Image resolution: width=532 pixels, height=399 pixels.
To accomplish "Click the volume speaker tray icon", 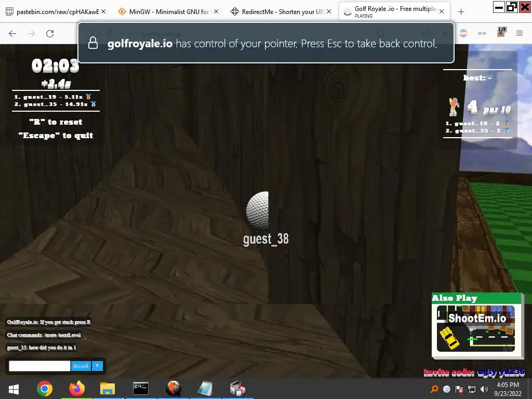I will coord(484,389).
